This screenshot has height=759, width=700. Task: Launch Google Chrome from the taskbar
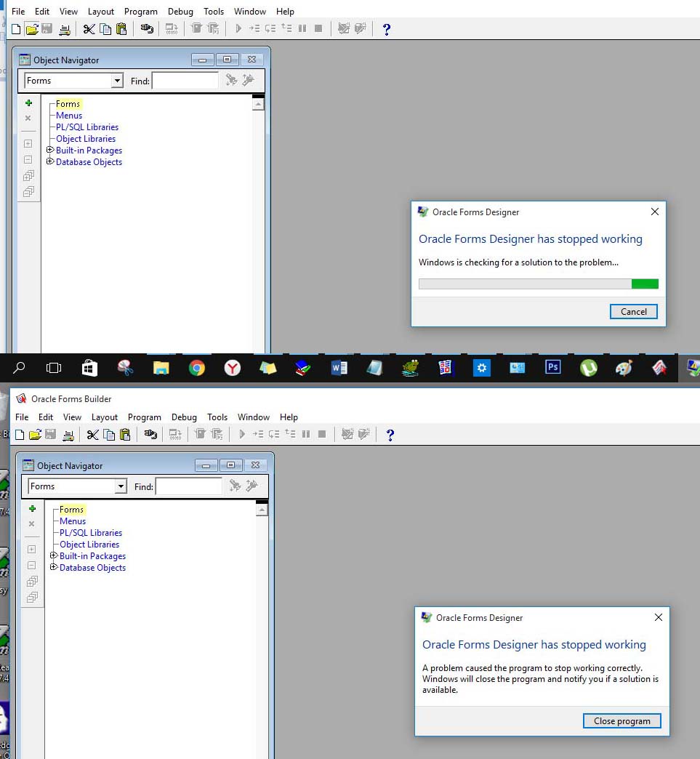(x=196, y=368)
